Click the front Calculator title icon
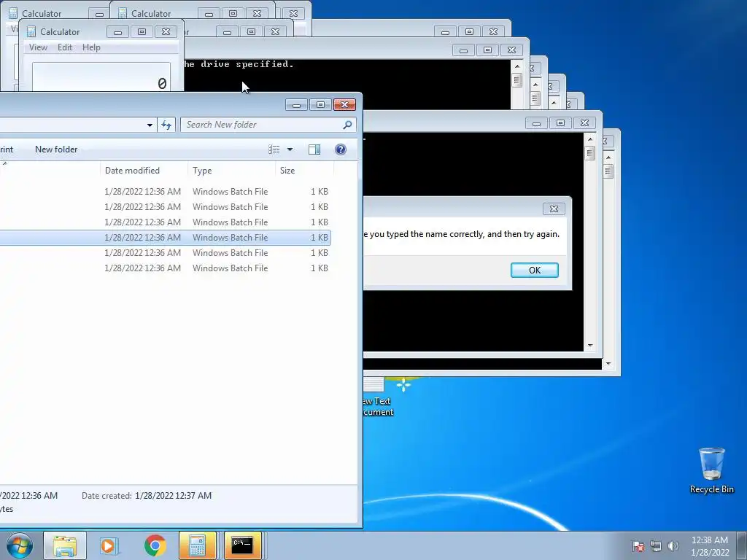The image size is (747, 560). coord(31,32)
